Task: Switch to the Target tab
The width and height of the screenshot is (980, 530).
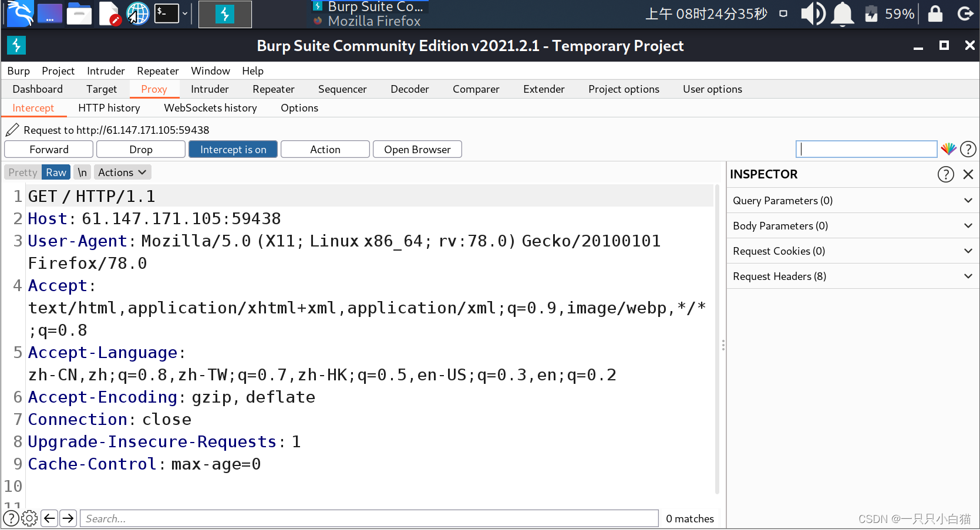Action: [x=102, y=89]
